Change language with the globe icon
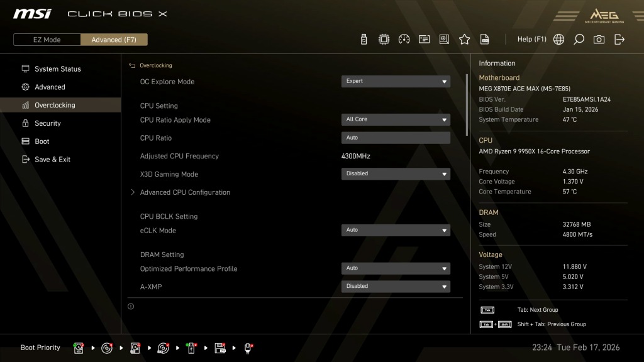The width and height of the screenshot is (644, 362). click(558, 40)
